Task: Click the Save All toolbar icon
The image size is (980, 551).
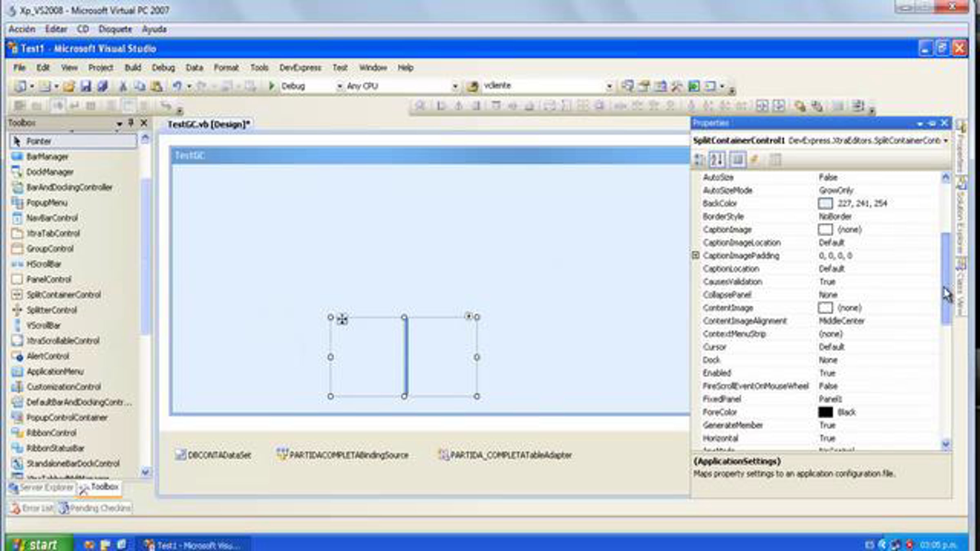Action: (102, 86)
